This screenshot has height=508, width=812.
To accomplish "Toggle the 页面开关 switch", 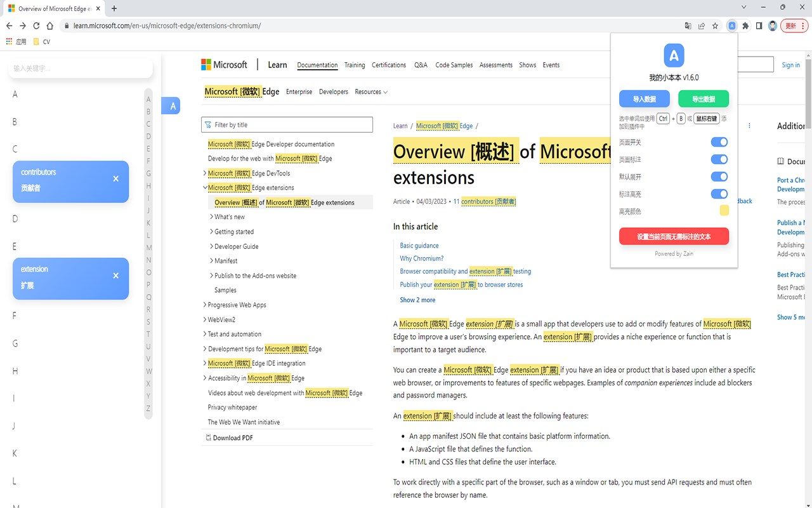I will 719,142.
